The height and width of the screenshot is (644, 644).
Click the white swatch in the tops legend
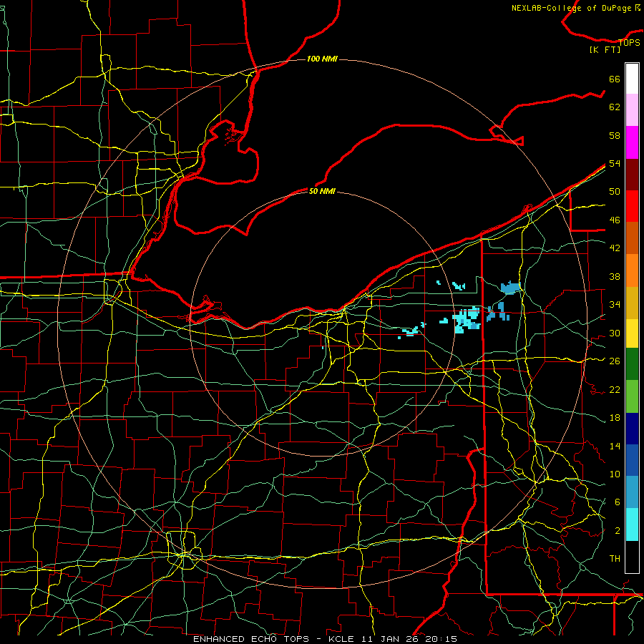coord(632,79)
